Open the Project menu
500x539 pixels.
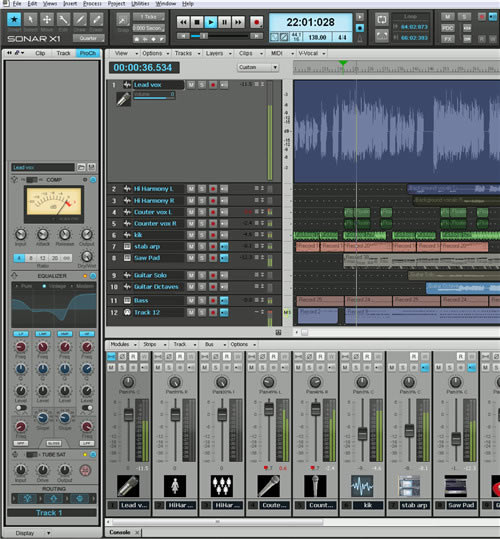point(116,4)
